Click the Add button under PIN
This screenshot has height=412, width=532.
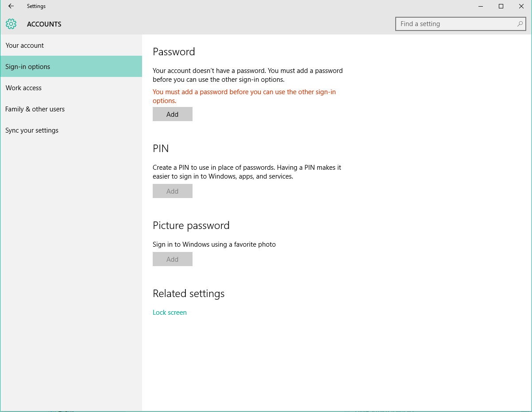click(x=173, y=191)
